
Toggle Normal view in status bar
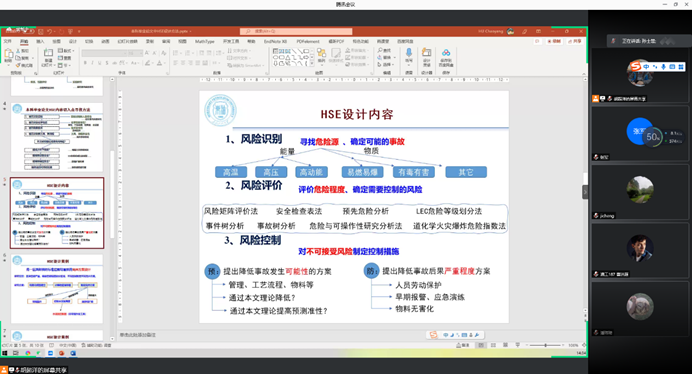481,345
